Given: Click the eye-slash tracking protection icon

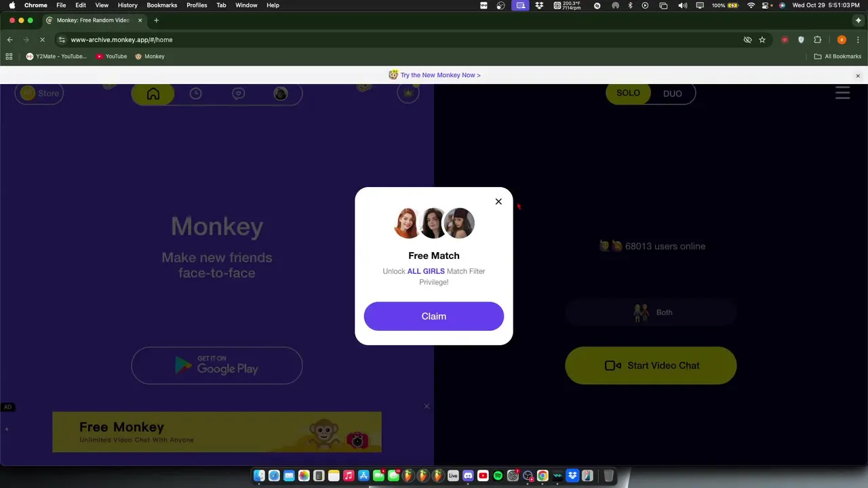Looking at the screenshot, I should (x=747, y=40).
